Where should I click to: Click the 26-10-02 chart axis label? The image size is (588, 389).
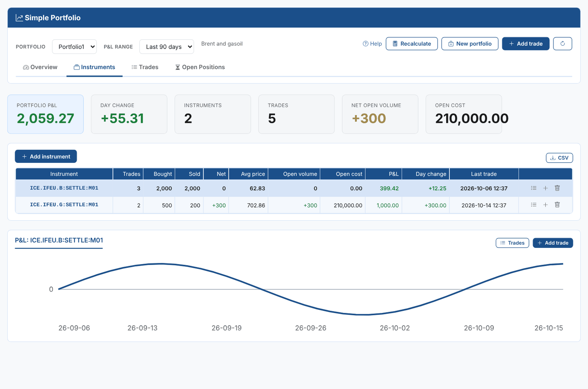(395, 328)
